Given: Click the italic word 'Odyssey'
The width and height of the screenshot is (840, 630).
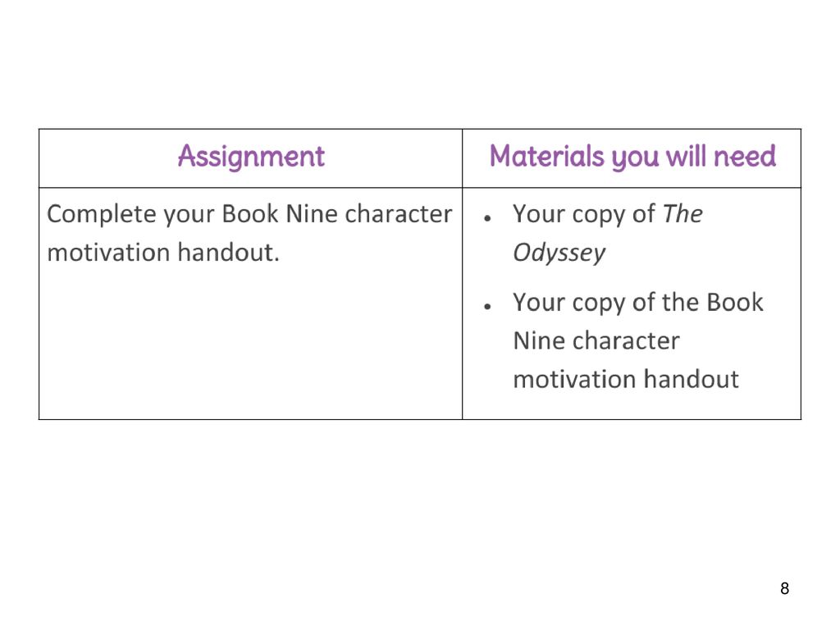Looking at the screenshot, I should [x=559, y=253].
